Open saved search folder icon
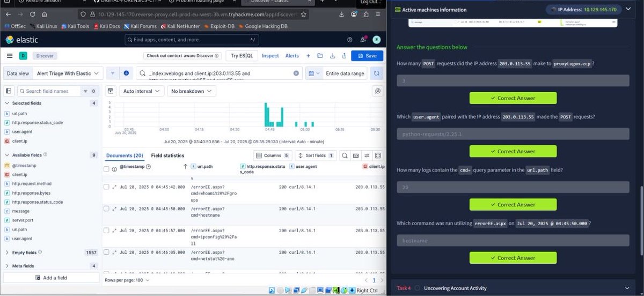Screen dimensions: 644x296 [x=320, y=56]
